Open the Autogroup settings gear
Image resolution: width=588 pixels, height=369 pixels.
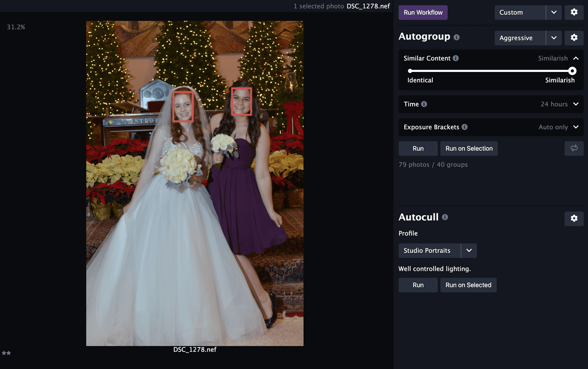(x=574, y=38)
